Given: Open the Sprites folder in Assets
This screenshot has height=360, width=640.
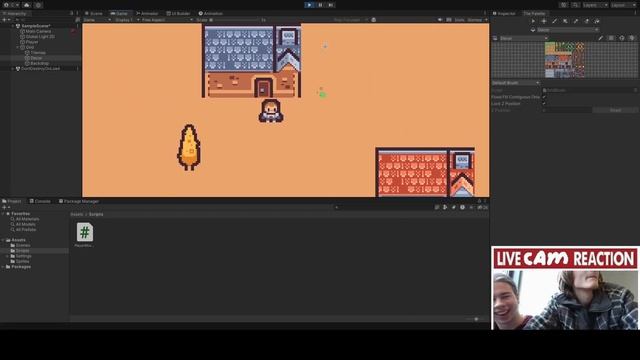Looking at the screenshot, I should coord(22,261).
